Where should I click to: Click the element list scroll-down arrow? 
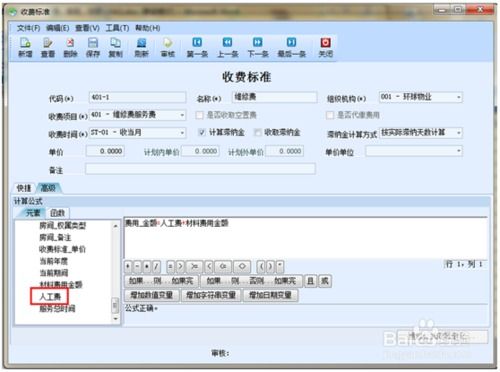tap(115, 319)
